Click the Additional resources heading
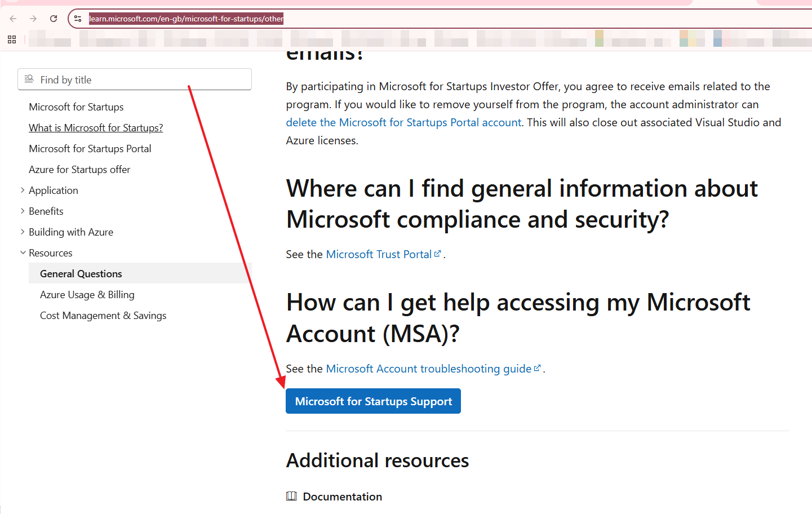 378,460
